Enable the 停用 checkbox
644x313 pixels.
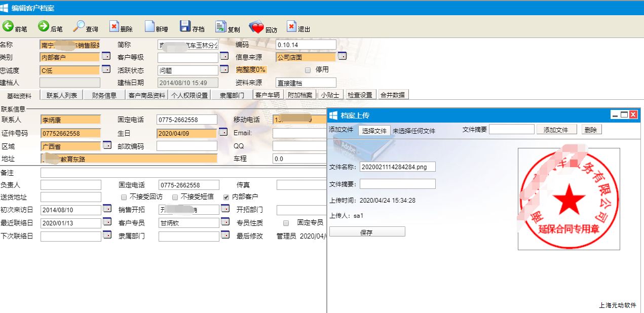tap(308, 70)
